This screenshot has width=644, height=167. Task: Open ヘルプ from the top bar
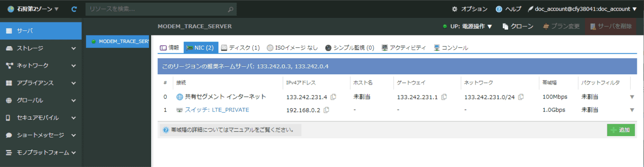click(508, 9)
